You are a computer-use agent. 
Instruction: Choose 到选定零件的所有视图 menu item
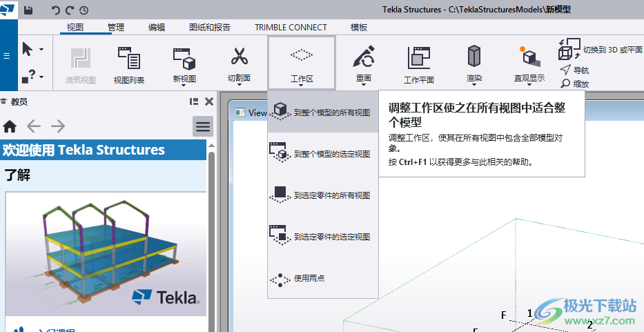pyautogui.click(x=323, y=195)
